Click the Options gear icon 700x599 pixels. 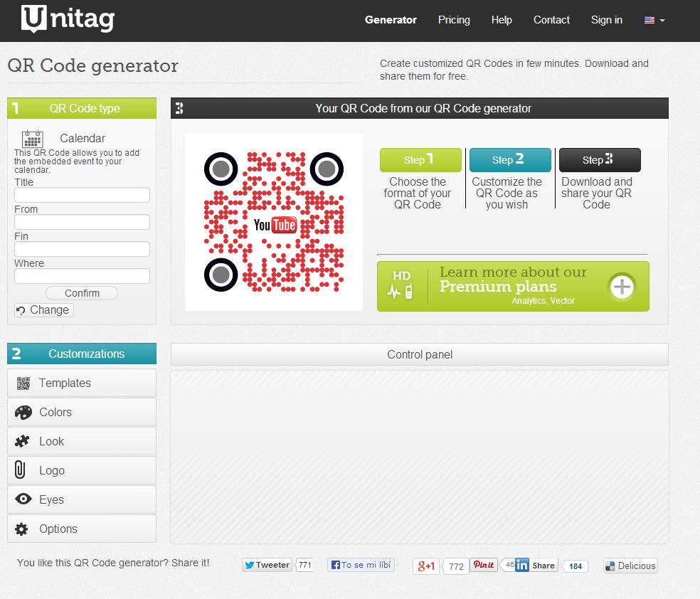click(21, 529)
